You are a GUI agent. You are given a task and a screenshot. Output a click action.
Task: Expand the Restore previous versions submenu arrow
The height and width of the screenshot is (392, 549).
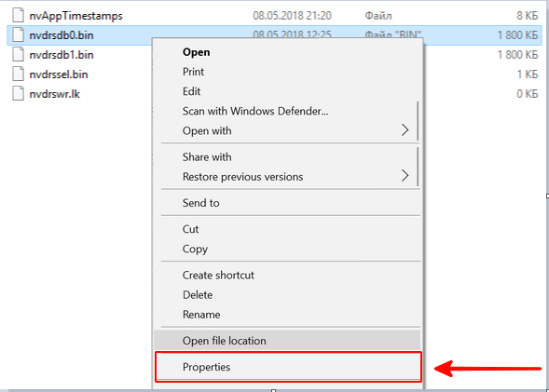pos(405,176)
